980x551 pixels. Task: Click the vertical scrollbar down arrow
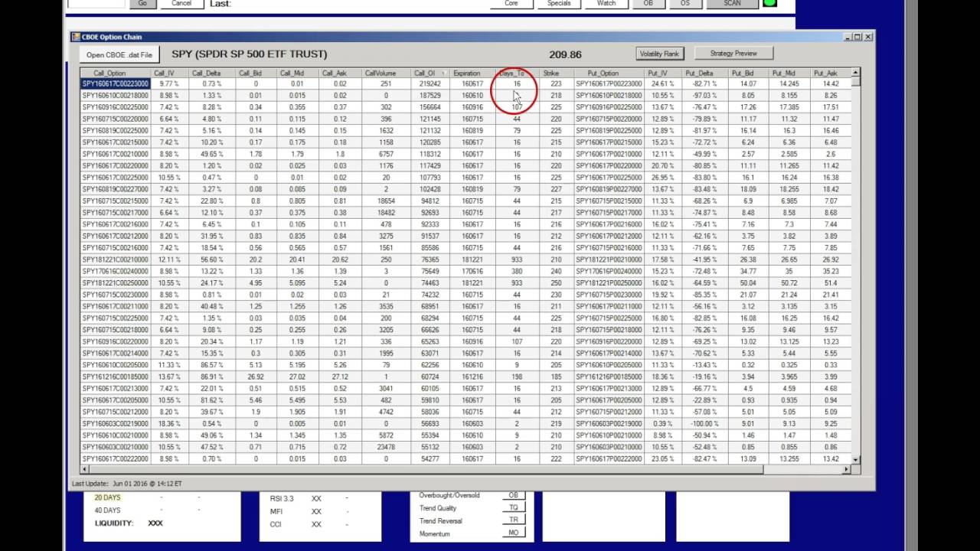coord(855,459)
